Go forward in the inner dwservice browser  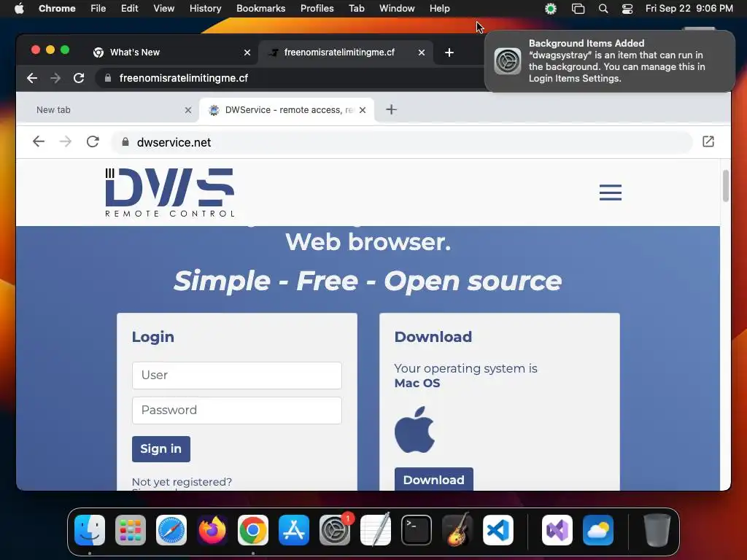[65, 142]
